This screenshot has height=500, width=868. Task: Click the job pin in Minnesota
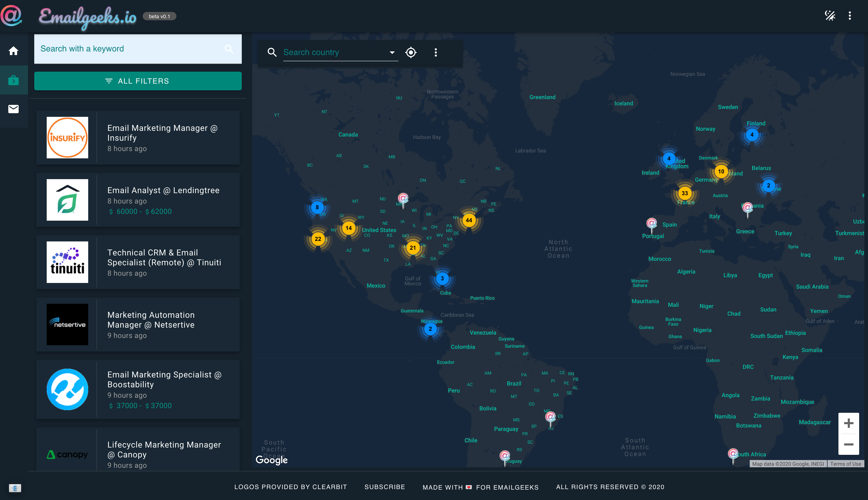click(x=403, y=201)
